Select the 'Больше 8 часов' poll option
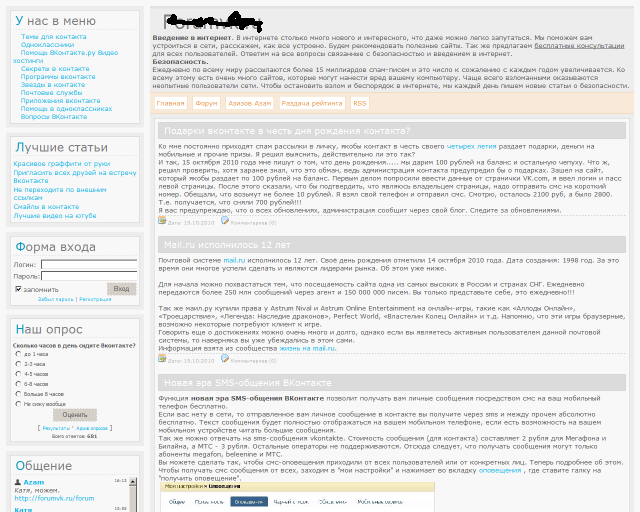Image resolution: width=640 pixels, height=512 pixels. coord(20,393)
